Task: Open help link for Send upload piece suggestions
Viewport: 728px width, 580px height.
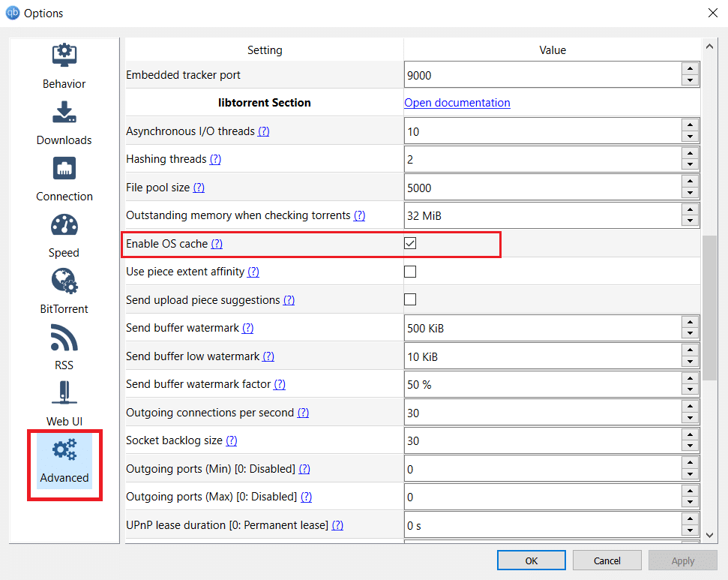Action: point(289,300)
